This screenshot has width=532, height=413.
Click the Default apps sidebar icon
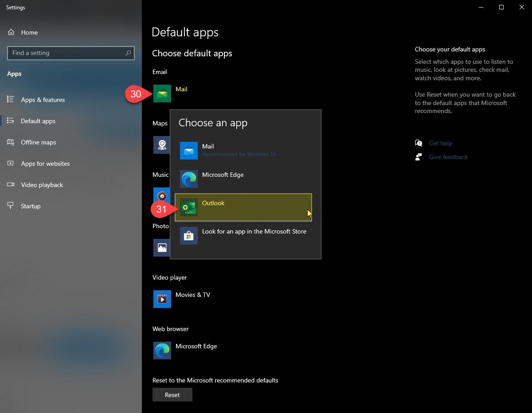(11, 121)
